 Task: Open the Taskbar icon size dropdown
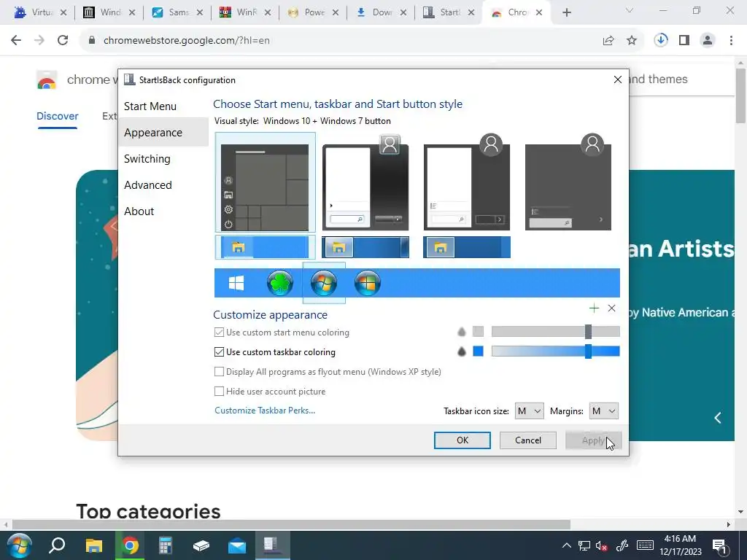(x=529, y=411)
